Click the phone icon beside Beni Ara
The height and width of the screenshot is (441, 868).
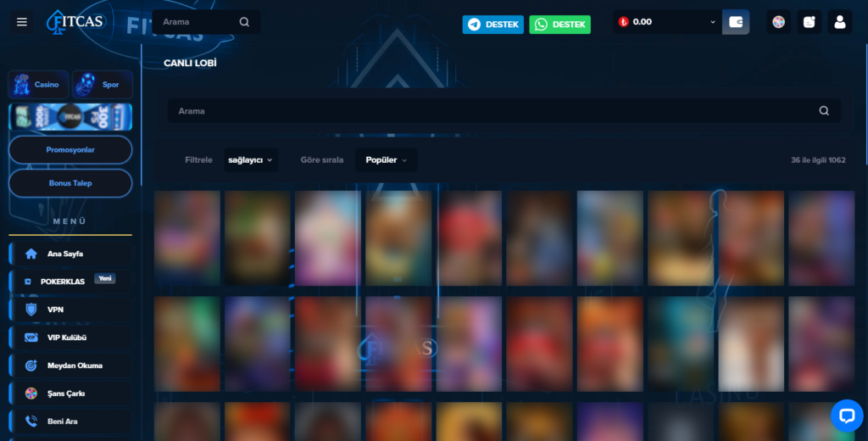(x=31, y=421)
